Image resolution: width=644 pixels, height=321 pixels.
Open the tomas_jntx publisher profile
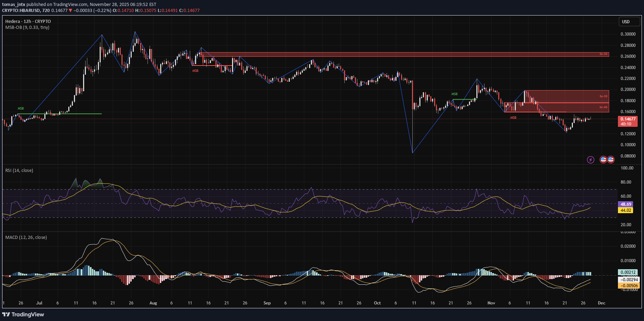pos(13,5)
